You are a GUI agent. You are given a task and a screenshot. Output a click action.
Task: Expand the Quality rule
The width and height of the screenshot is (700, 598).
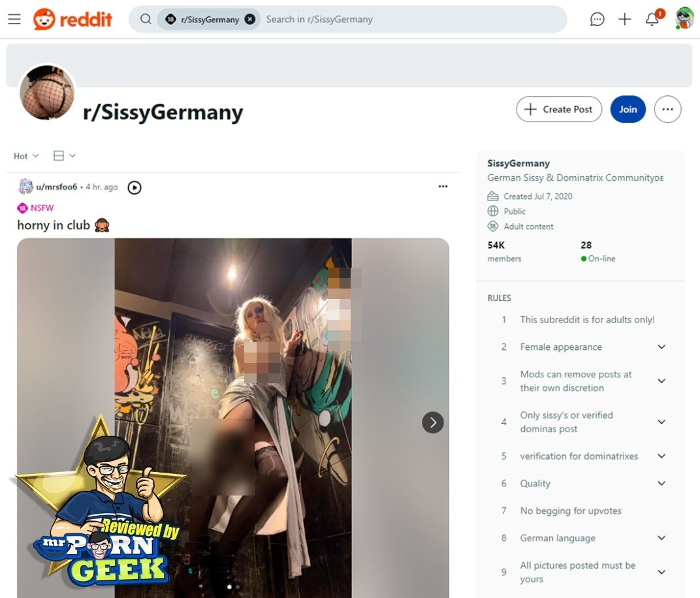[x=661, y=483]
